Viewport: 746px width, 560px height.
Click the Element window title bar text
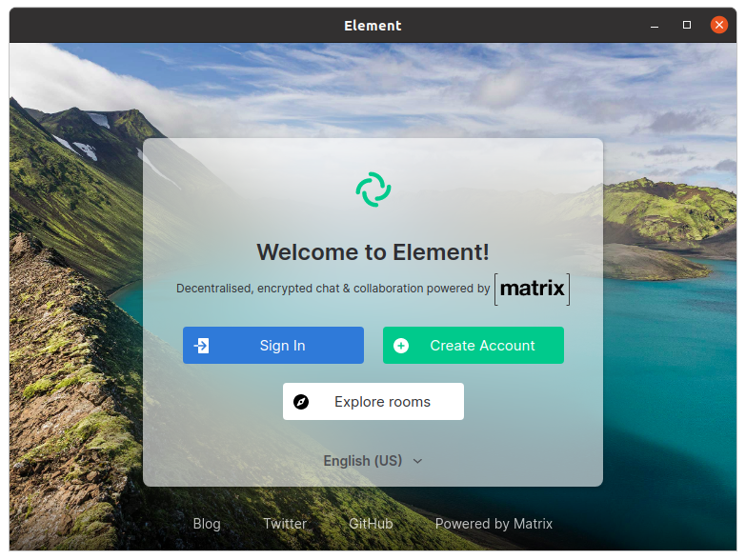tap(373, 26)
